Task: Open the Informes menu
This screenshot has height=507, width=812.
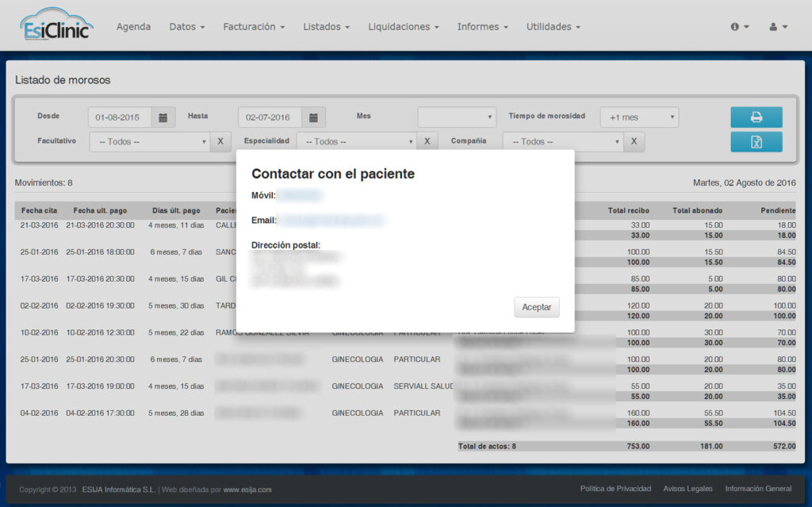Action: click(x=483, y=26)
